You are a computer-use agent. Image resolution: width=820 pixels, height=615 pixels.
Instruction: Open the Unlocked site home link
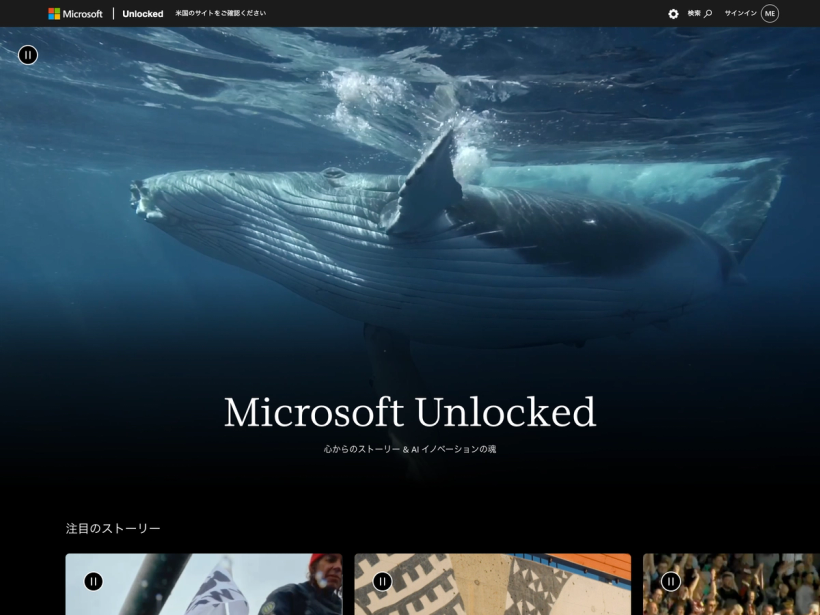pyautogui.click(x=143, y=14)
